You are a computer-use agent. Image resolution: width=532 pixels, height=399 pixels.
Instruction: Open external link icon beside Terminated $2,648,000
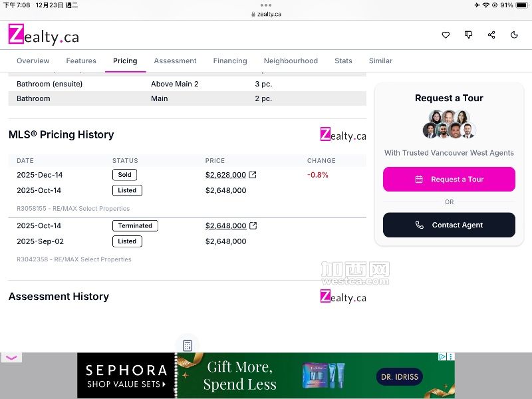(253, 225)
